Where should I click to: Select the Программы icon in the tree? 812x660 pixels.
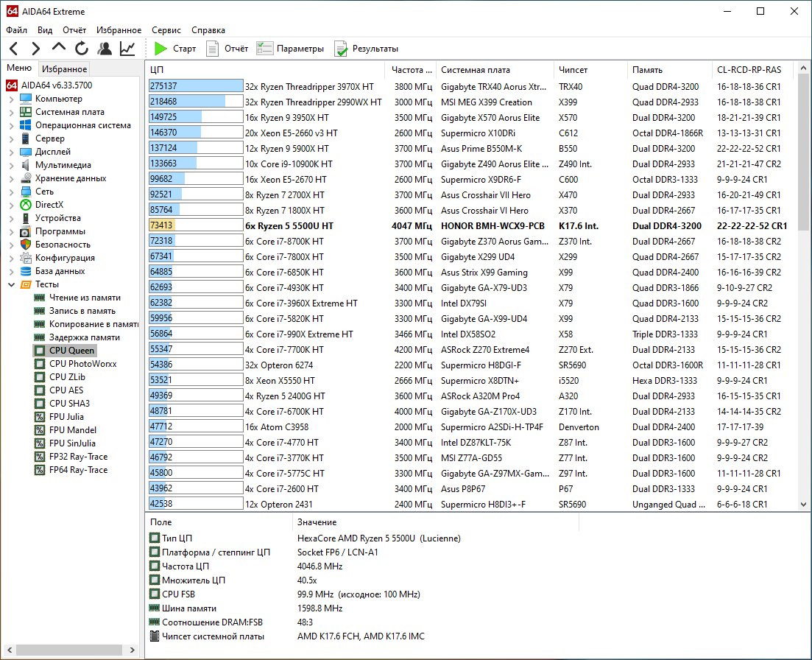25,231
